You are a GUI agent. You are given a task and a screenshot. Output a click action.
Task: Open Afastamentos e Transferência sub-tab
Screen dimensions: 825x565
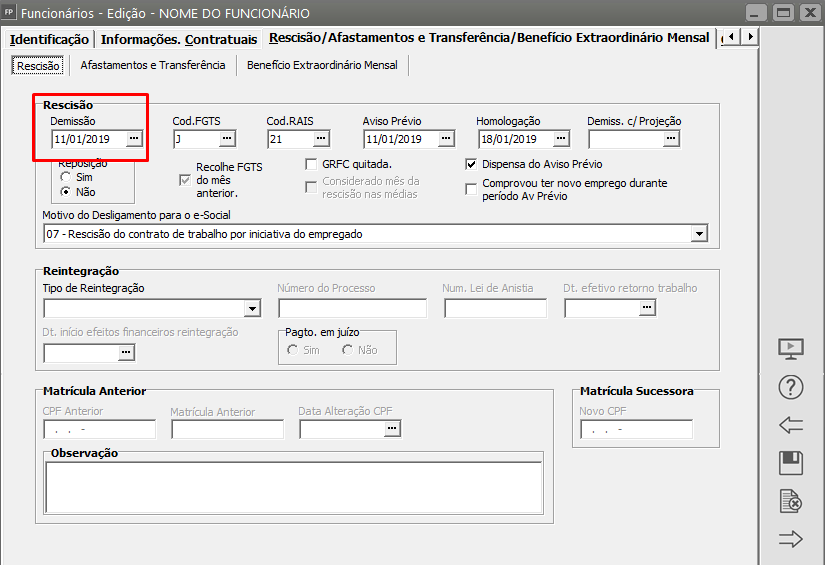click(x=152, y=65)
